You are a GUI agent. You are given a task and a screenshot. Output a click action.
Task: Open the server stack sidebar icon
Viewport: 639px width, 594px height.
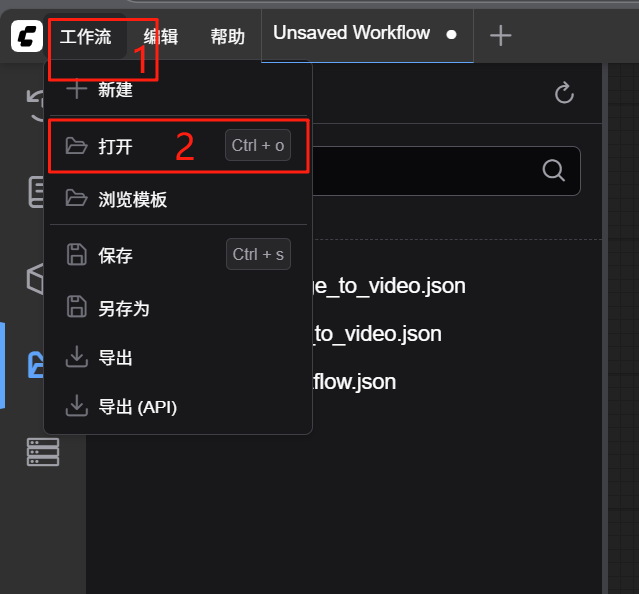tap(43, 452)
